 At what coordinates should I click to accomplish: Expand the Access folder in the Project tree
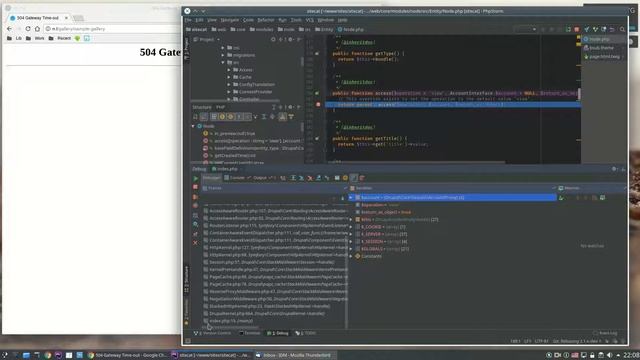click(x=229, y=70)
